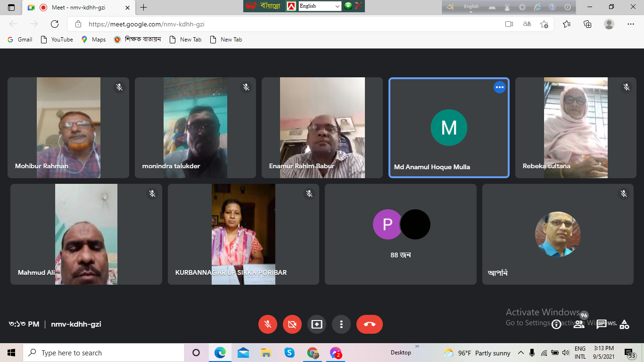
Task: Click the Windows taskbar search box
Action: tap(104, 353)
